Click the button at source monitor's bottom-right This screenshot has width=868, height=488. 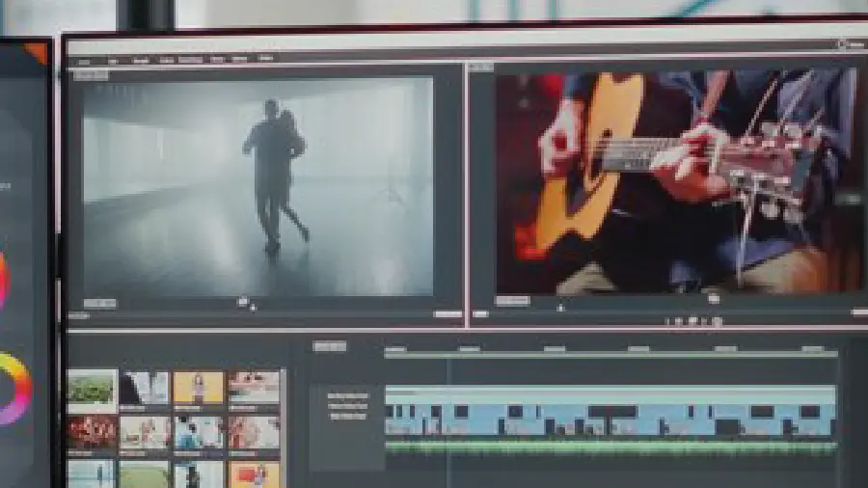[447, 313]
